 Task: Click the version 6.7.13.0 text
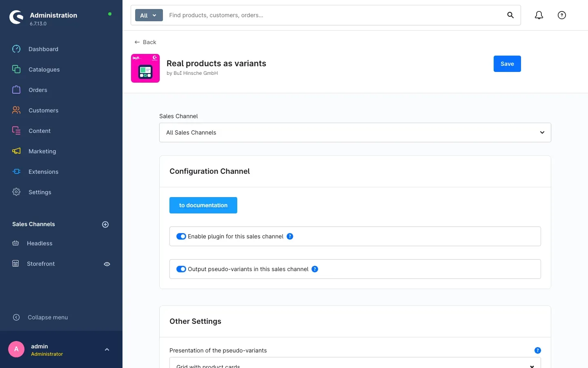pyautogui.click(x=38, y=24)
